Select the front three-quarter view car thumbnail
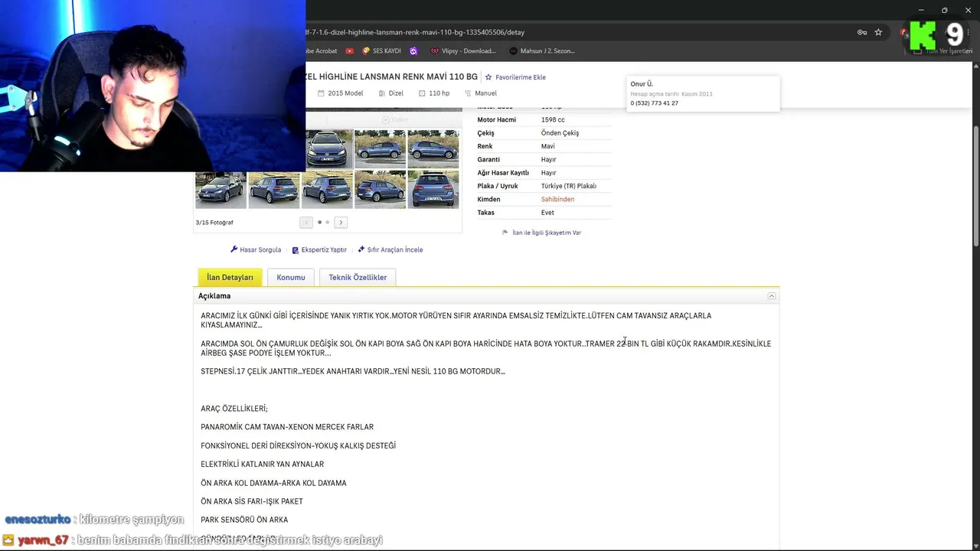980x551 pixels. coord(220,190)
